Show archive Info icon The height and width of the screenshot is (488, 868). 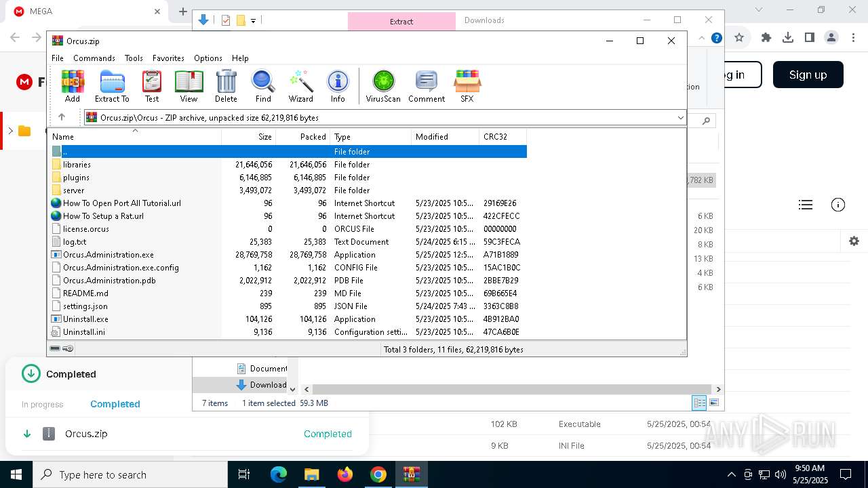[338, 86]
